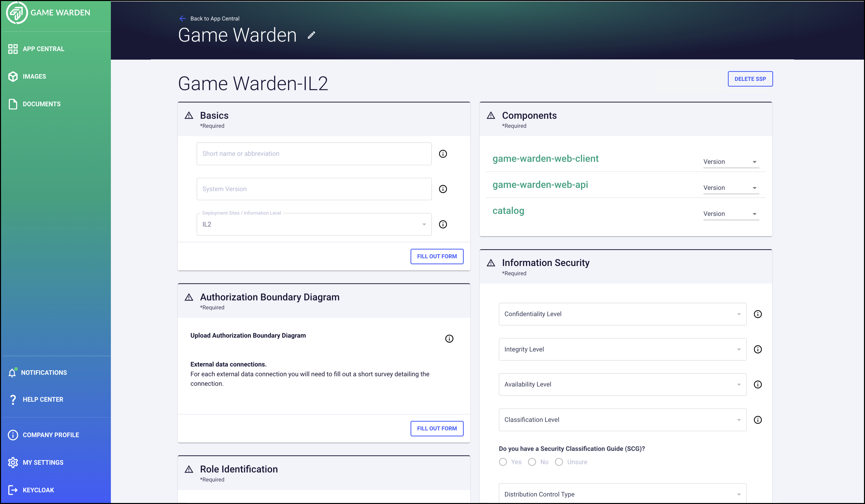Viewport: 865px width, 504px height.
Task: Open Documents file icon in sidebar
Action: pyautogui.click(x=13, y=104)
